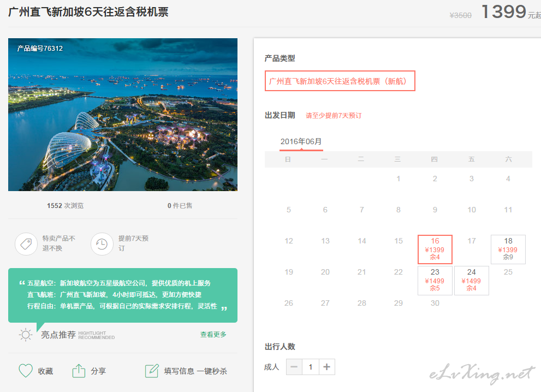Choose departure date 16 at ¥1399
The image size is (541, 392).
435,249
